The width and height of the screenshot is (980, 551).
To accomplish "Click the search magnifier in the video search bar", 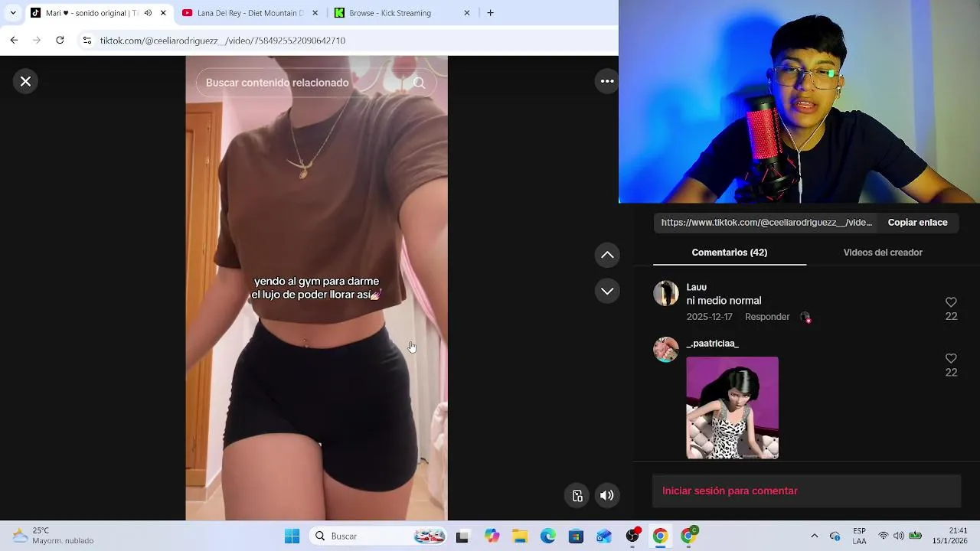I will pyautogui.click(x=419, y=83).
